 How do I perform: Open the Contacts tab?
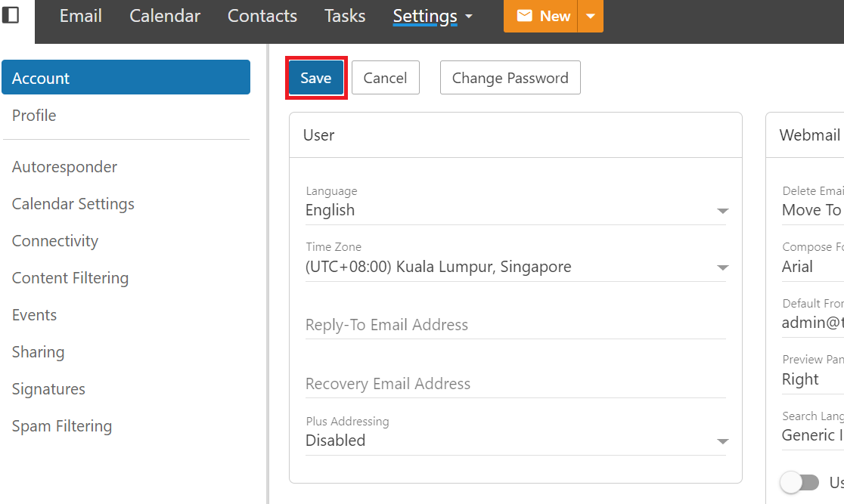[262, 16]
